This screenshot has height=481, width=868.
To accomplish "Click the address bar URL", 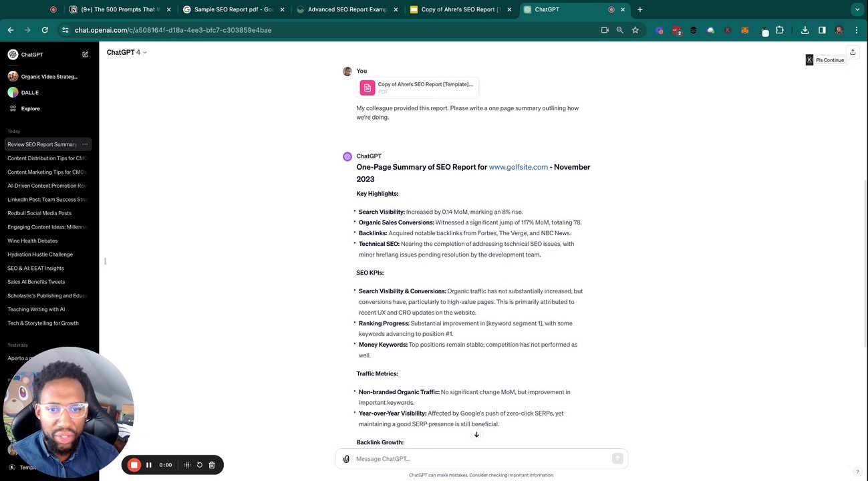I will tap(173, 30).
